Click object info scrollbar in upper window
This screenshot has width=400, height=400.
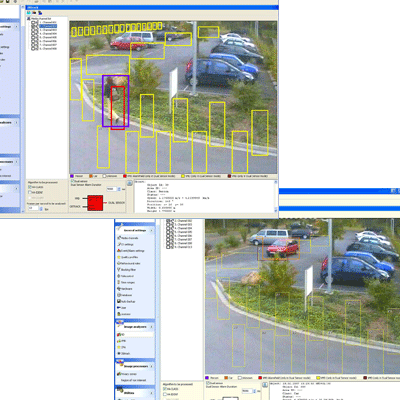276,196
